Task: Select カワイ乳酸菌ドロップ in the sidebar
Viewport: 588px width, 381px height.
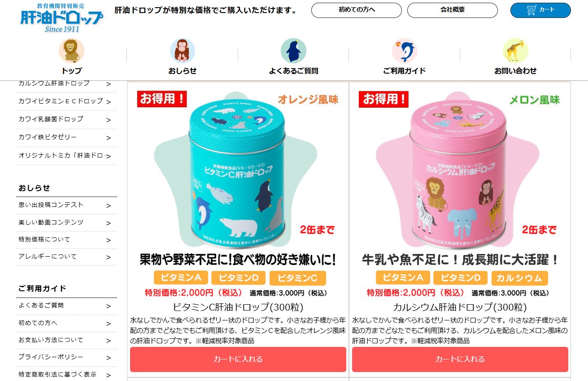Action: (x=66, y=119)
